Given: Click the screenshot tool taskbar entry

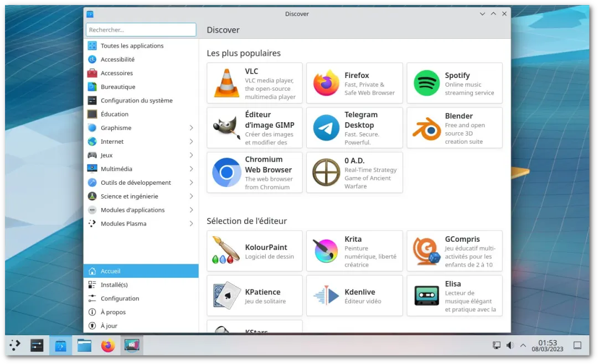Looking at the screenshot, I should click(132, 346).
